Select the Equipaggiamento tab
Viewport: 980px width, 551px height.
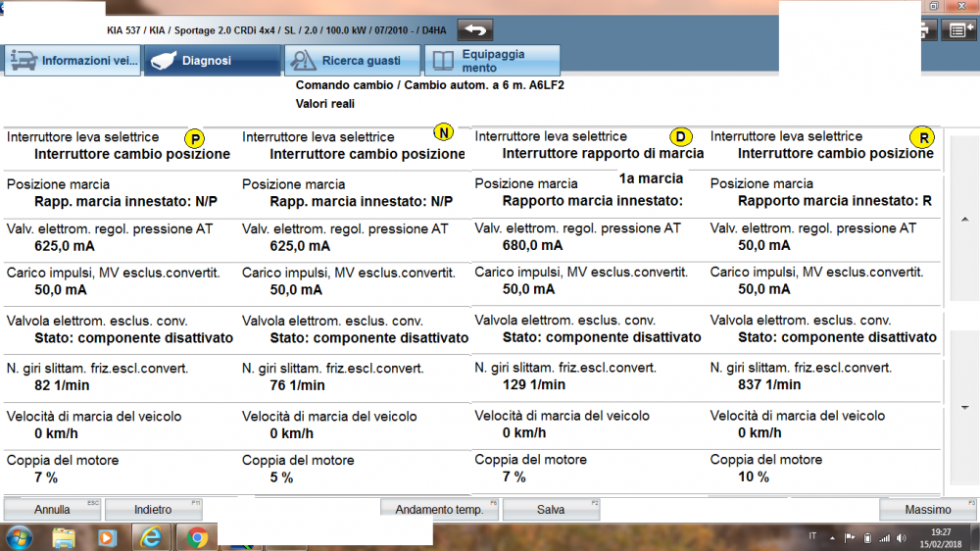tap(493, 61)
